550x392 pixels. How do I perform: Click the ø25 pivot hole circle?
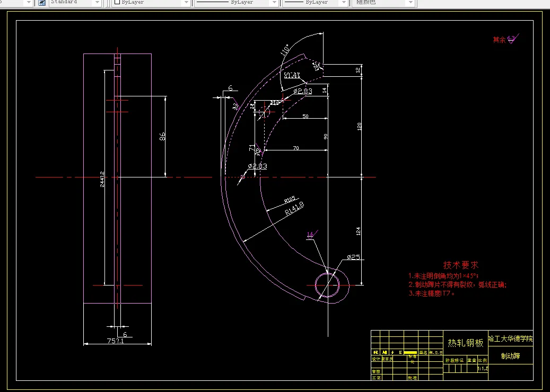coord(328,285)
